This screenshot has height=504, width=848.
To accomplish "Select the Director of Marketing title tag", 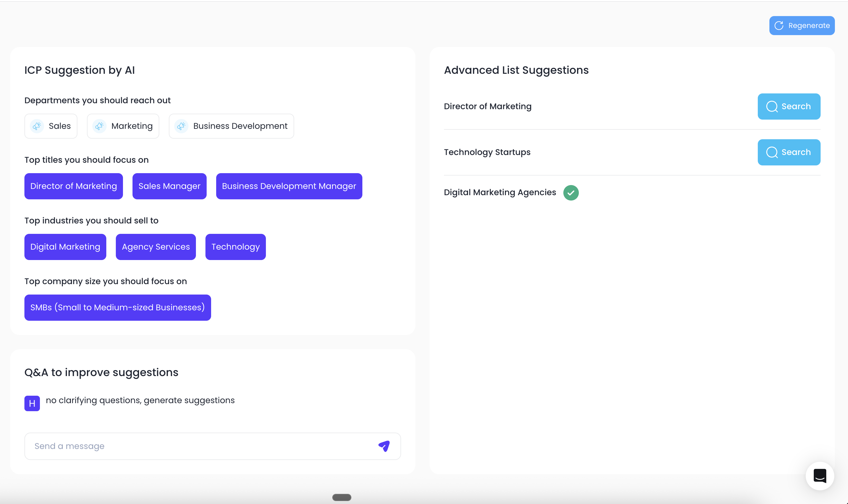I will click(x=74, y=186).
